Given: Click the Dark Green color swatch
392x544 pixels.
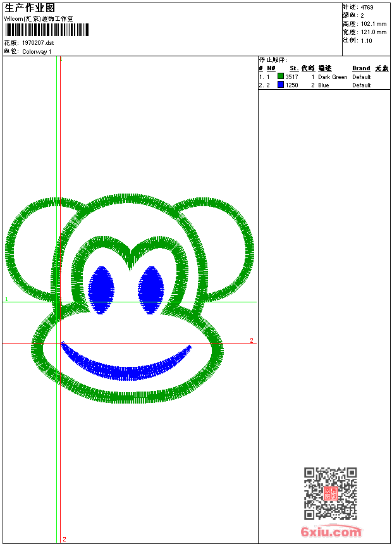Looking at the screenshot, I should 281,77.
